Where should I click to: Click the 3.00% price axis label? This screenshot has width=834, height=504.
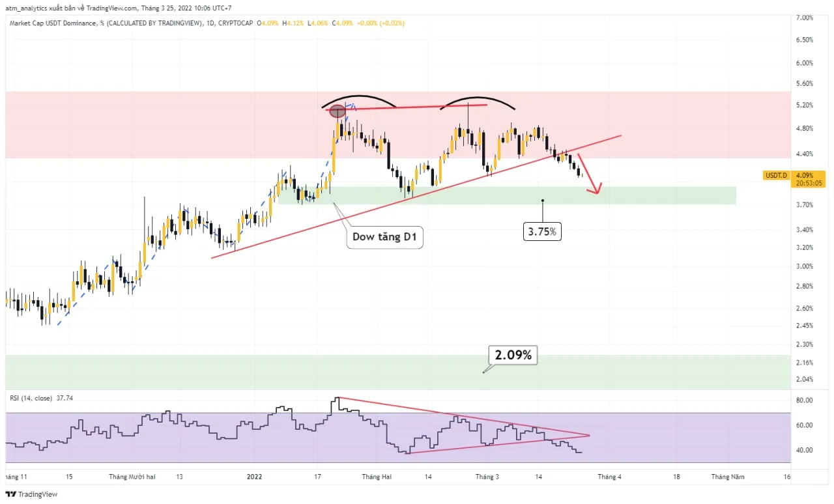tap(805, 266)
